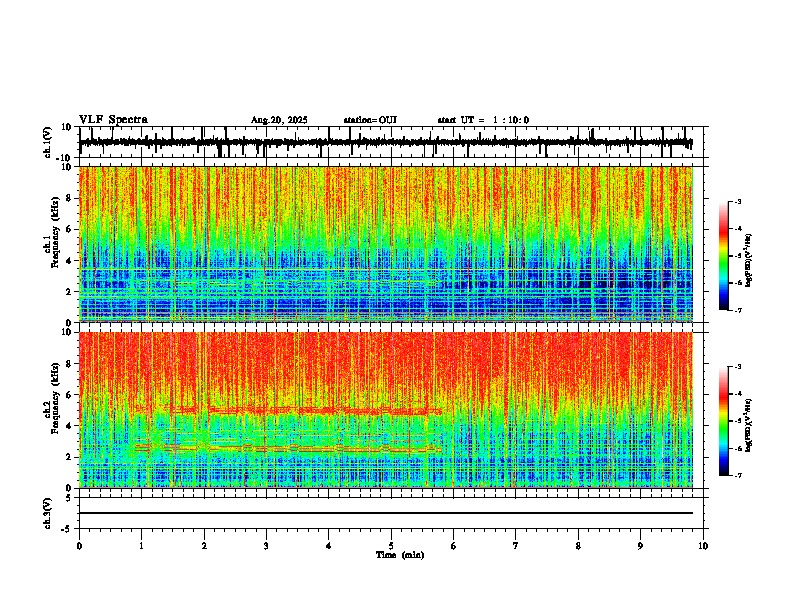Click the "6" kHz tick on the ch.2 spectrogram
792x612 pixels.
pyautogui.click(x=70, y=395)
